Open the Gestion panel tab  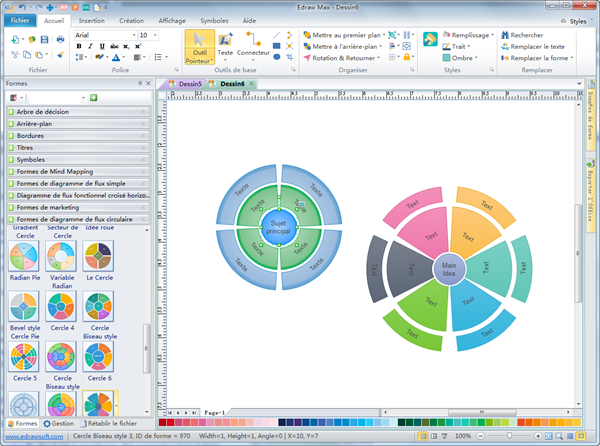(x=59, y=423)
